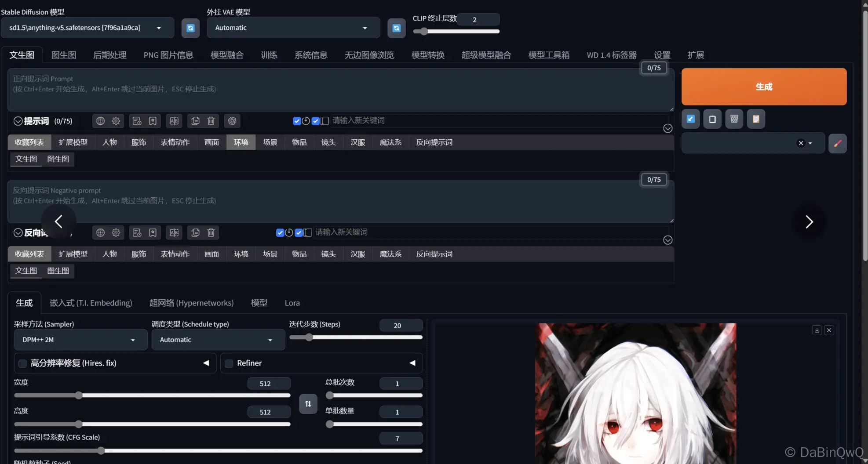868x464 pixels.
Task: Go to next image with right arrow
Action: tap(809, 222)
